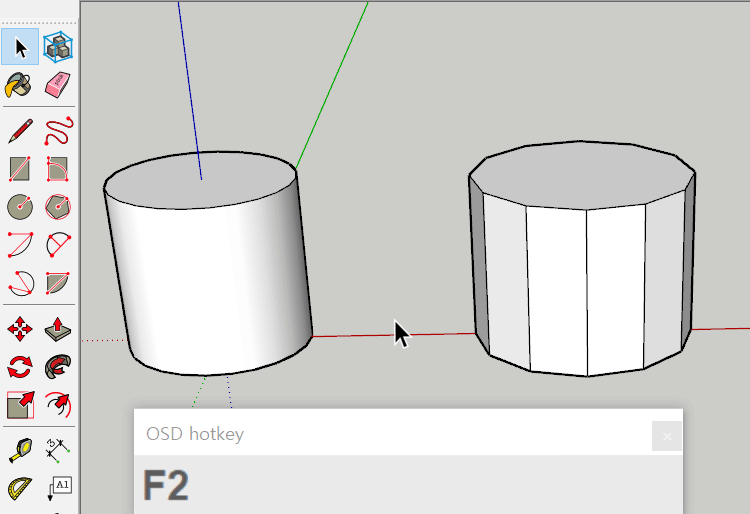Pick the Offset tool
Screen dimensions: 750x514
coord(58,405)
